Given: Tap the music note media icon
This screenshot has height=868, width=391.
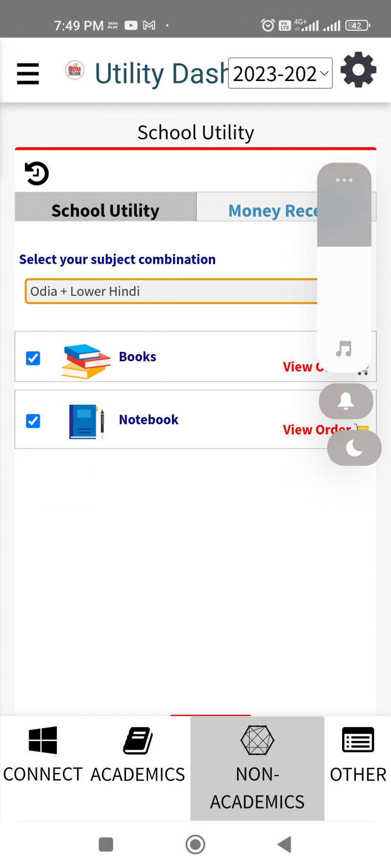Looking at the screenshot, I should pos(344,349).
